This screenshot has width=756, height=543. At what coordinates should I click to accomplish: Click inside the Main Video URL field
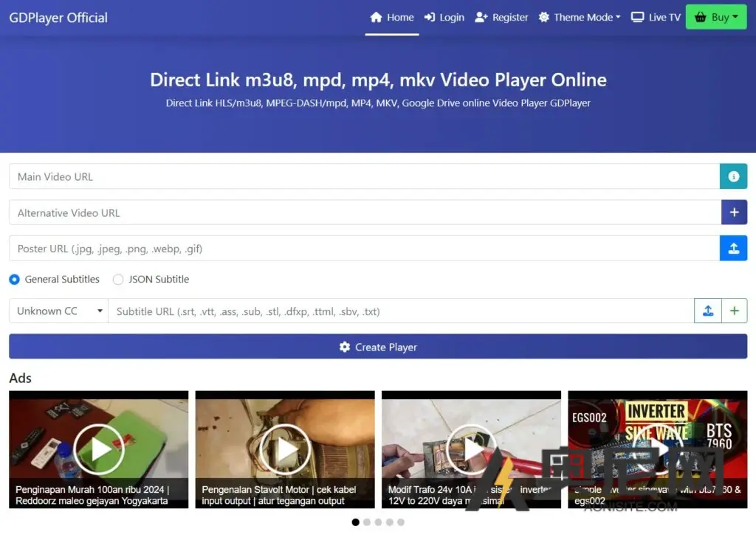(x=295, y=176)
